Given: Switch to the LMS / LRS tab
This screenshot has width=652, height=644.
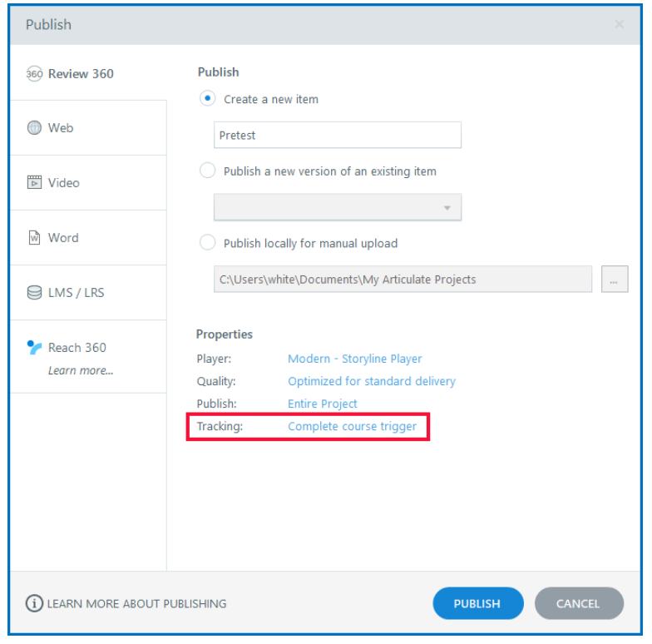Looking at the screenshot, I should click(x=76, y=293).
